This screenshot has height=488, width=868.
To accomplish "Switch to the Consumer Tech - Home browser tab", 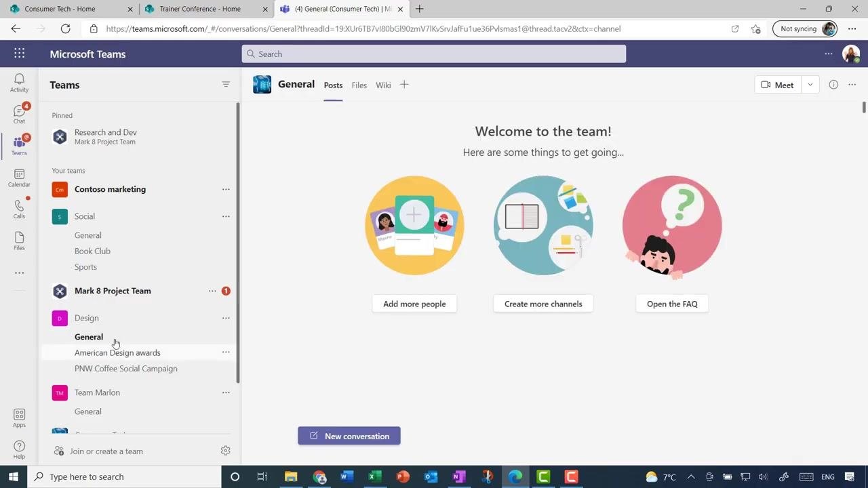I will 71,9.
